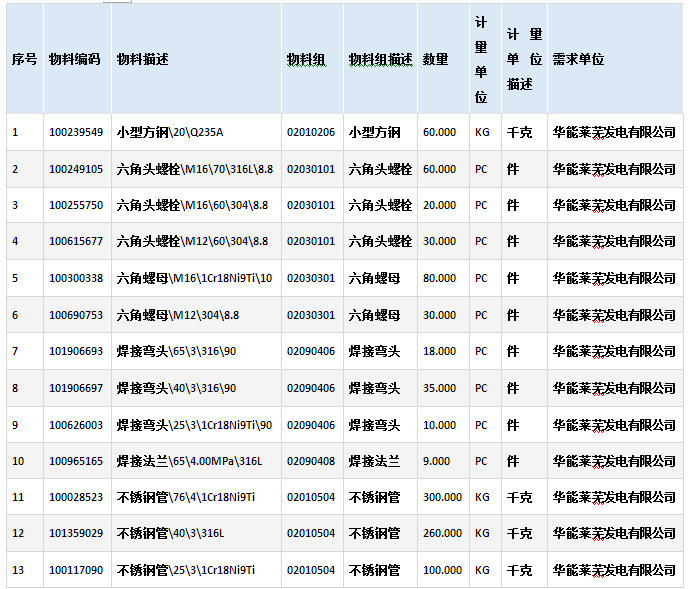Click description 六角头螺栓\M16\60\304\8.8
Screen dimensions: 691x589
192,205
